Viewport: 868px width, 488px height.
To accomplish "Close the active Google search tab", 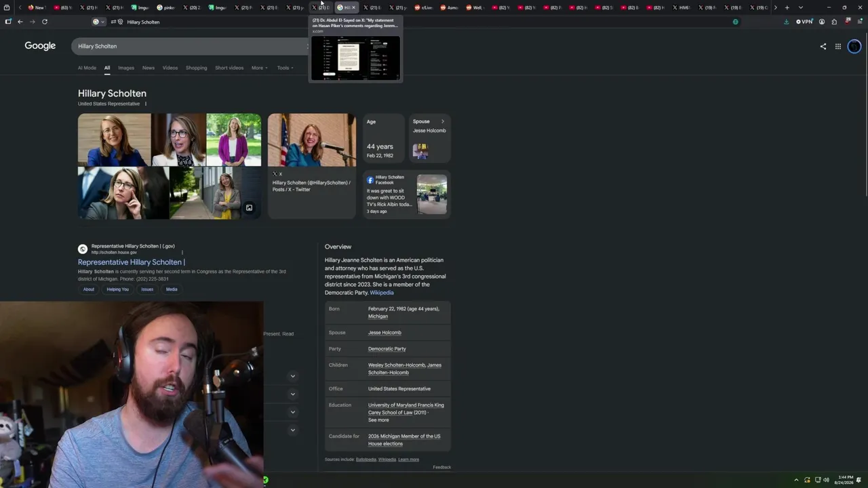I will pyautogui.click(x=353, y=7).
